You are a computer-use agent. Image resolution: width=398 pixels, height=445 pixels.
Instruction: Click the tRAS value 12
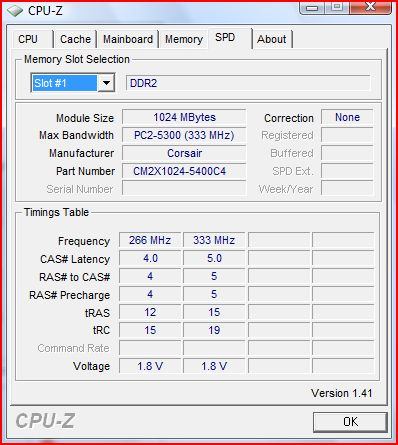(x=150, y=312)
